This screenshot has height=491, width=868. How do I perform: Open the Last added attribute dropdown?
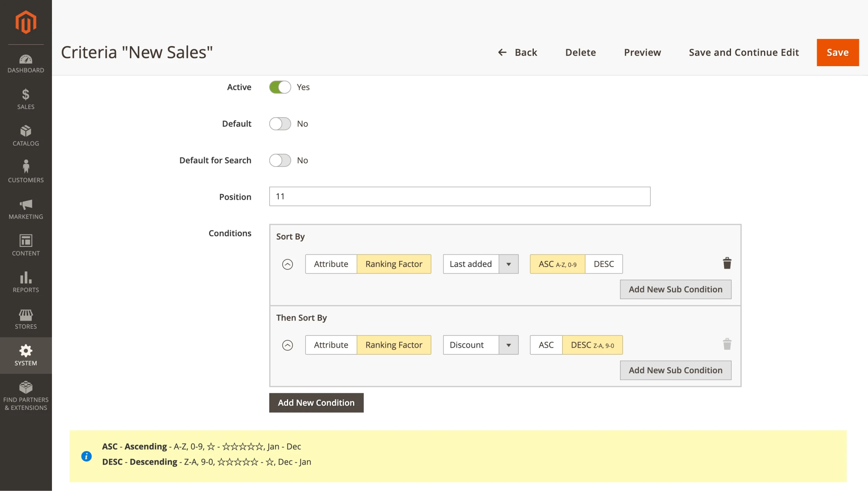click(x=509, y=264)
